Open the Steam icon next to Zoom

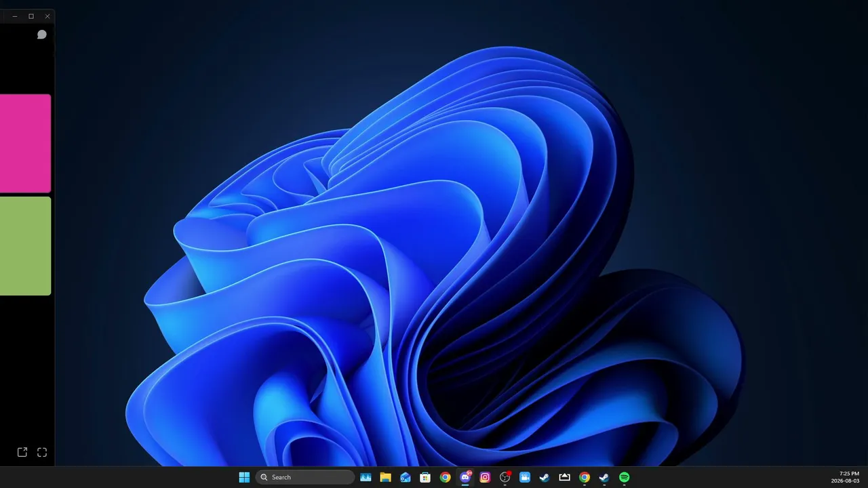click(545, 477)
